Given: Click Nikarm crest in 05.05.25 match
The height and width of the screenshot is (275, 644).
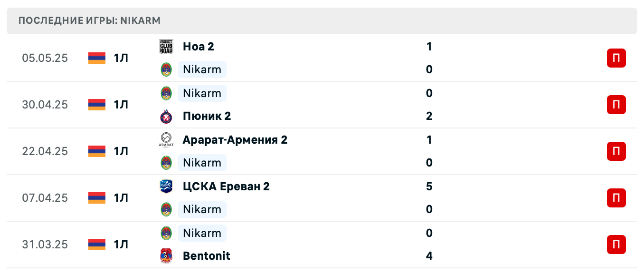Looking at the screenshot, I should [166, 69].
